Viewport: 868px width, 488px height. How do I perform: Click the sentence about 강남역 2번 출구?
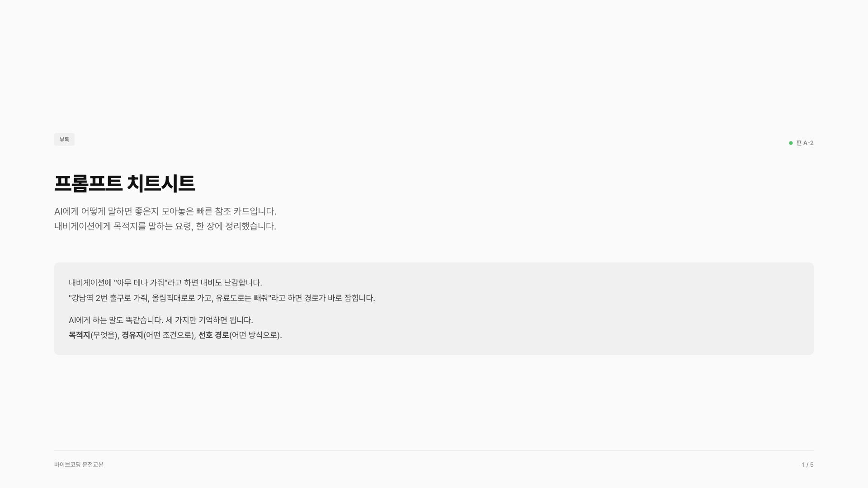coord(222,298)
